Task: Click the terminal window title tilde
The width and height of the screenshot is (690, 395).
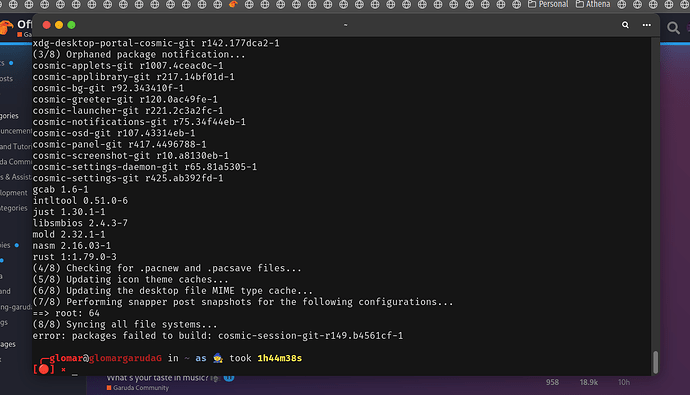Action: coord(345,25)
